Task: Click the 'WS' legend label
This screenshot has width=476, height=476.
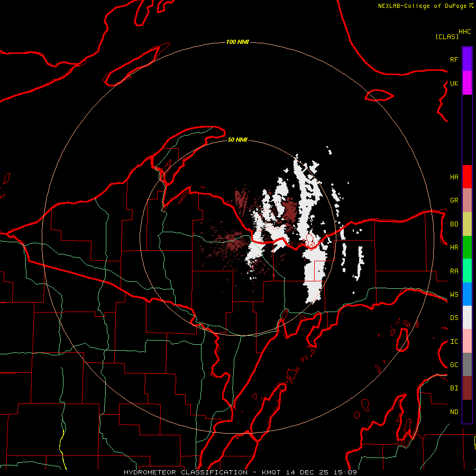Action: click(454, 295)
